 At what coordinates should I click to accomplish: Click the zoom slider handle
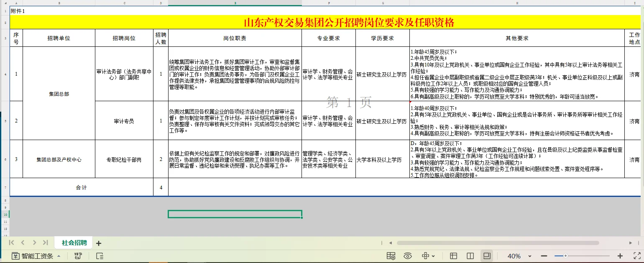click(x=565, y=256)
